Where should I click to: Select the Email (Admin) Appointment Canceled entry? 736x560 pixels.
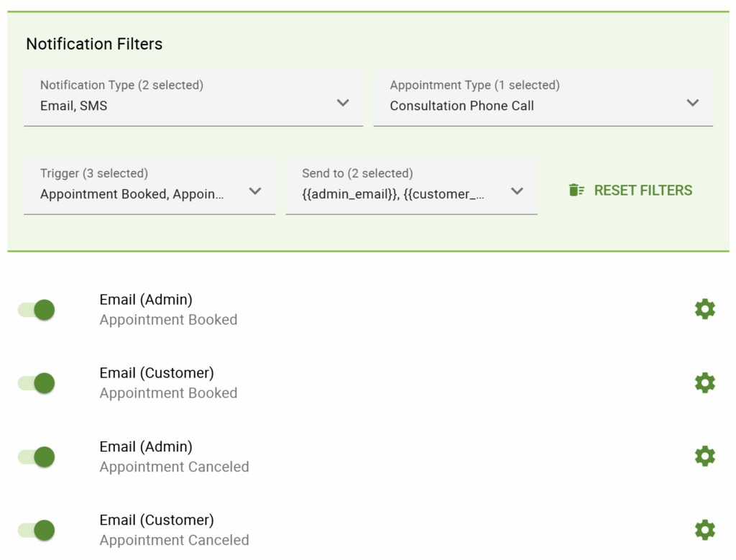coord(174,456)
